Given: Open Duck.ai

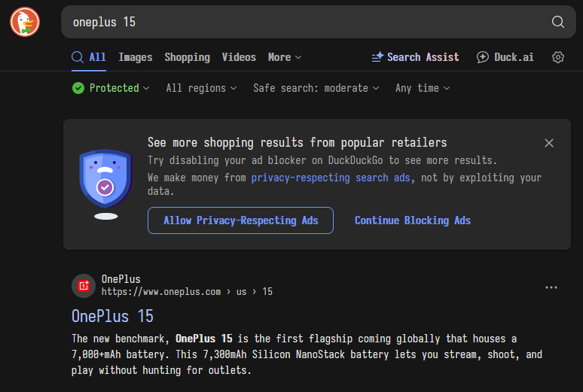Looking at the screenshot, I should (x=505, y=57).
